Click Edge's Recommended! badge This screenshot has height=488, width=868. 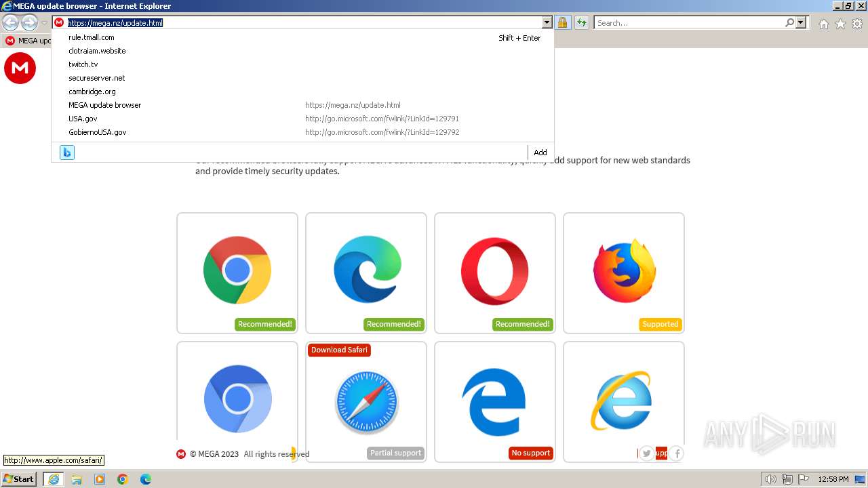393,324
